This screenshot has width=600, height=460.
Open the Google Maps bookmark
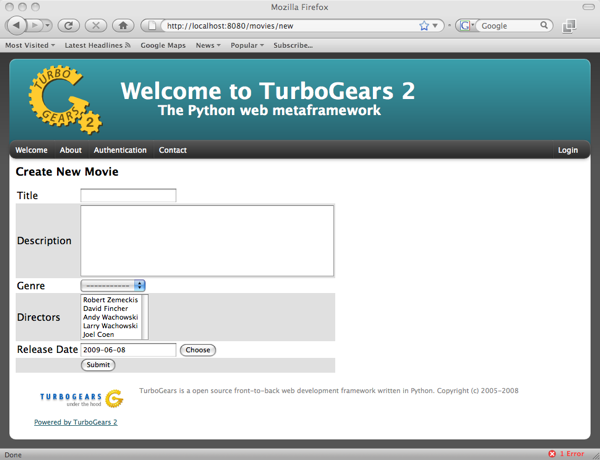point(163,45)
